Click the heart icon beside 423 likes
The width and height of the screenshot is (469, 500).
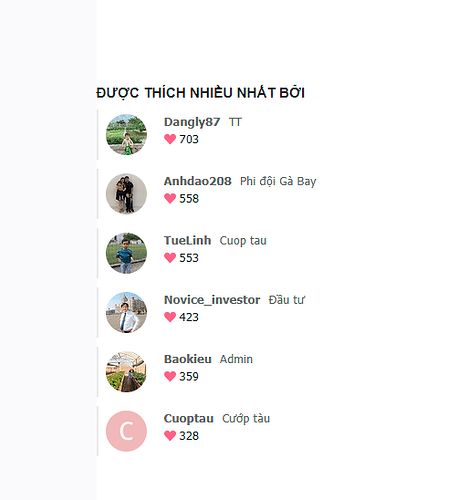click(x=170, y=317)
